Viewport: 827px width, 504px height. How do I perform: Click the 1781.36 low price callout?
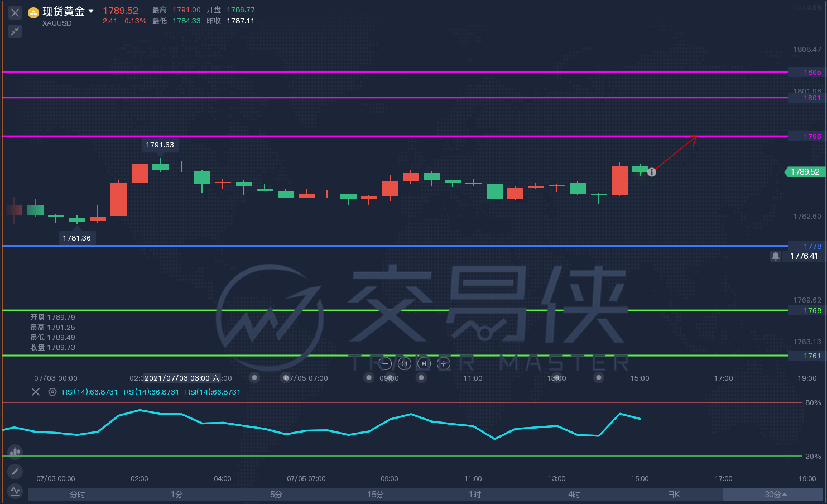(x=77, y=238)
